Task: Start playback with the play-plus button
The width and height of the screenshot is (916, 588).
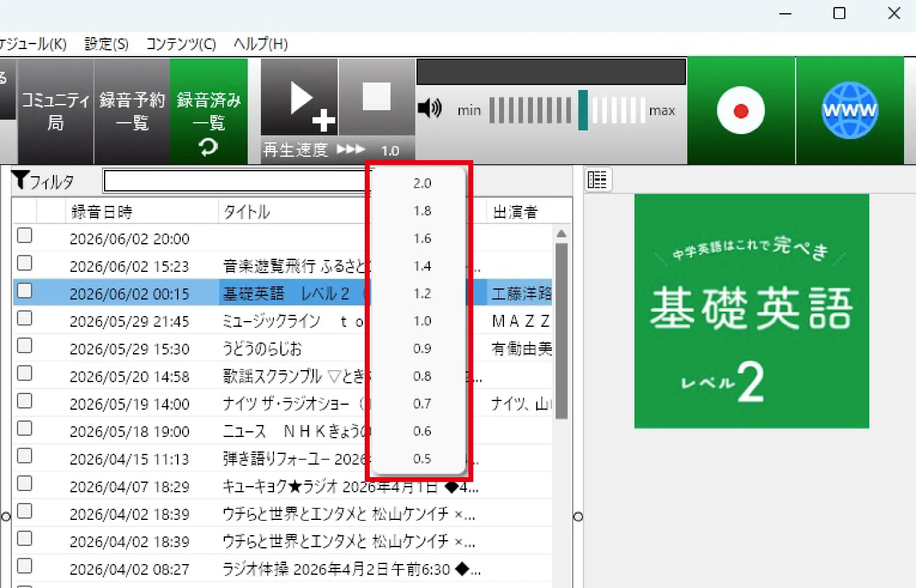Action: click(299, 97)
